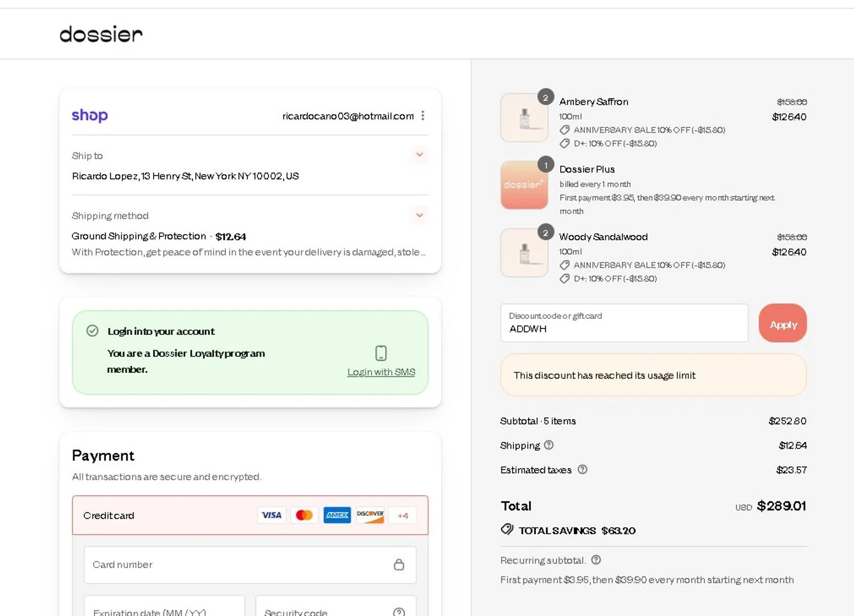
Task: Open the Dossier Plus product thumbnail
Action: coord(524,185)
